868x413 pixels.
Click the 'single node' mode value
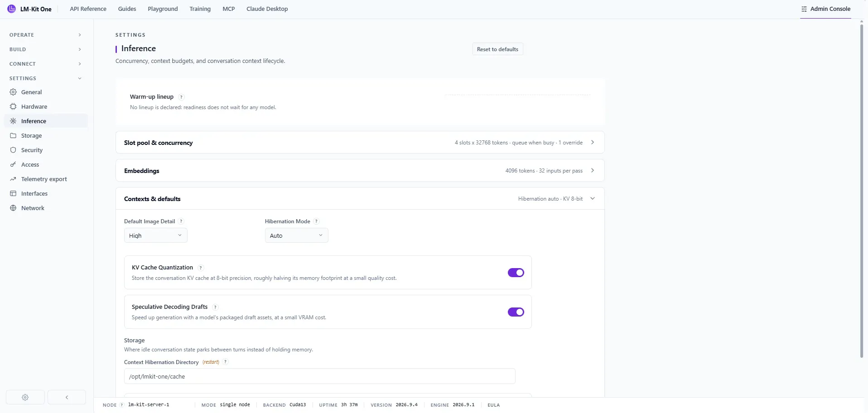click(235, 405)
